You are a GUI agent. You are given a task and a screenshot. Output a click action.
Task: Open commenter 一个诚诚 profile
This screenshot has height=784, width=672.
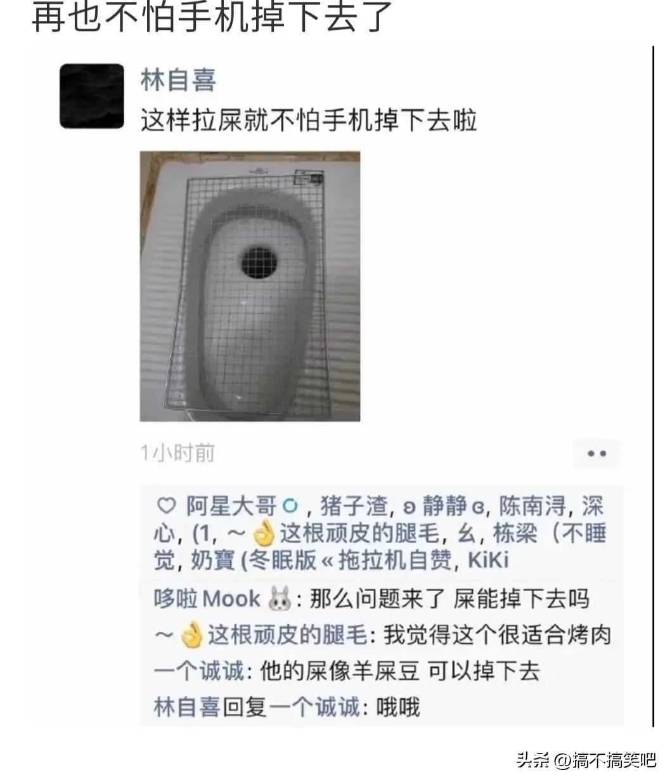198,671
